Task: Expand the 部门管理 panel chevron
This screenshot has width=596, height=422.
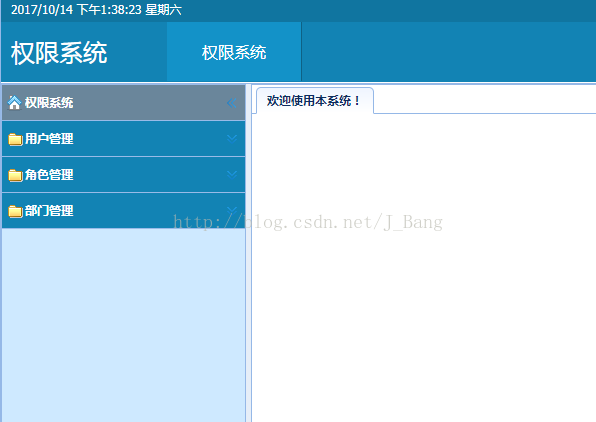Action: click(x=232, y=209)
